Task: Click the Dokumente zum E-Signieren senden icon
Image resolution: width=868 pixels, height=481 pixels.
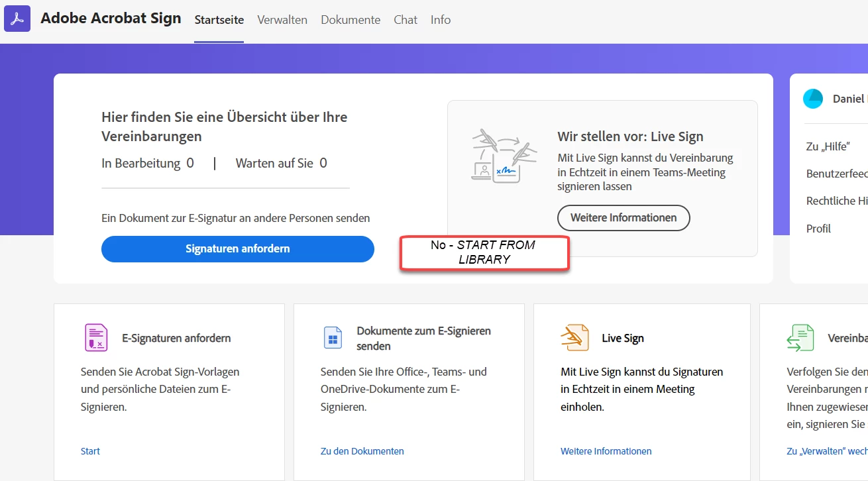Action: (x=333, y=338)
